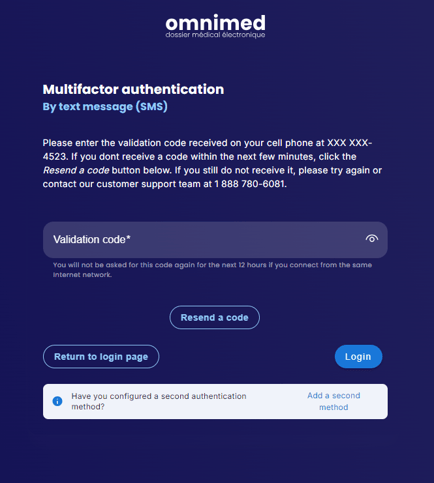The width and height of the screenshot is (434, 483).
Task: Focus the Validation code input field
Action: point(215,240)
